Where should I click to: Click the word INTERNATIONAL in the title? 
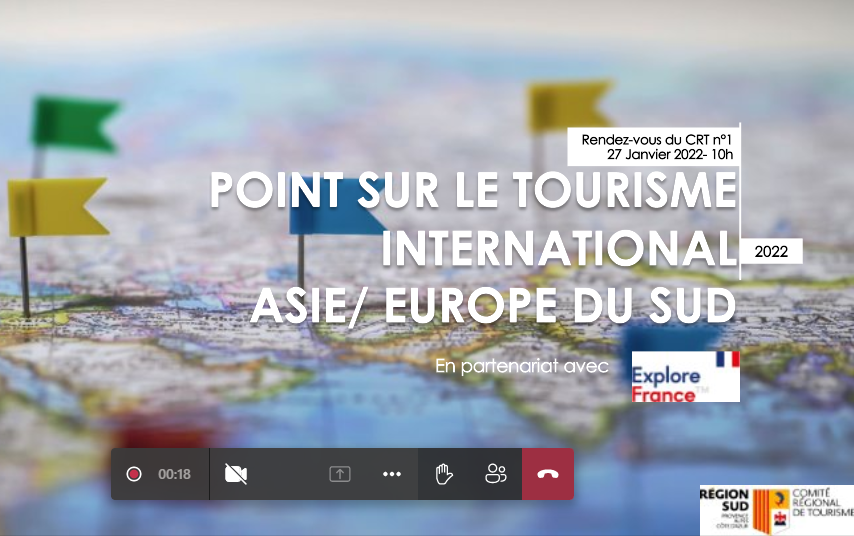[x=559, y=248]
